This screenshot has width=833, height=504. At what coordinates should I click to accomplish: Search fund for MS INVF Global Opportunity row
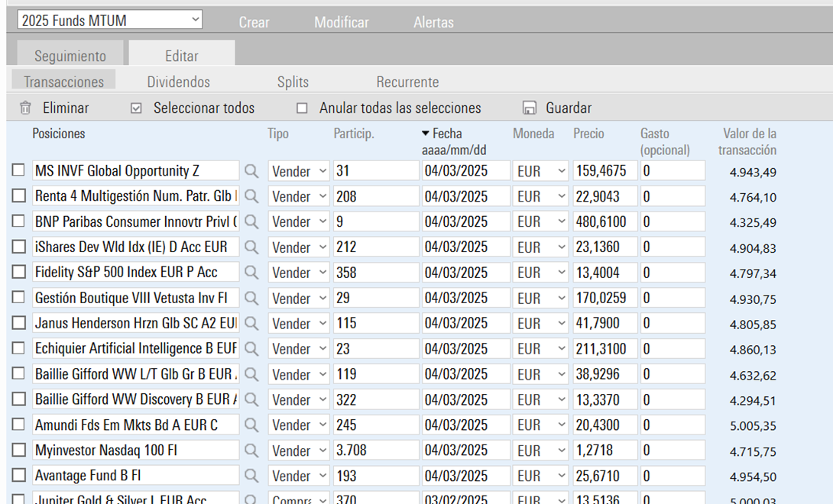(x=251, y=171)
